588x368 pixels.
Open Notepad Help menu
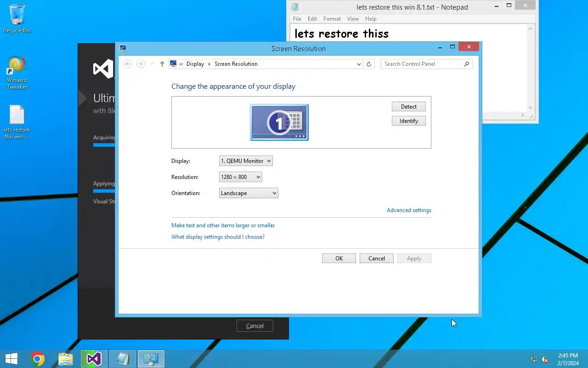[x=371, y=19]
